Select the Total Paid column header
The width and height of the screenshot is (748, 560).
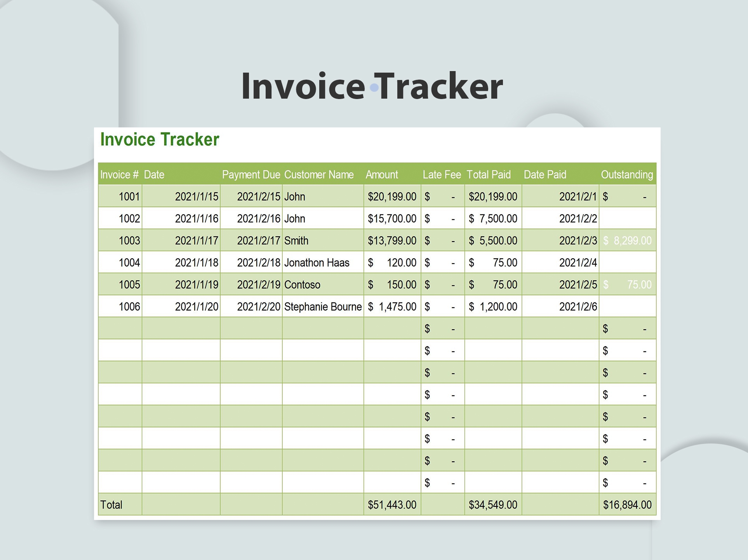(489, 174)
